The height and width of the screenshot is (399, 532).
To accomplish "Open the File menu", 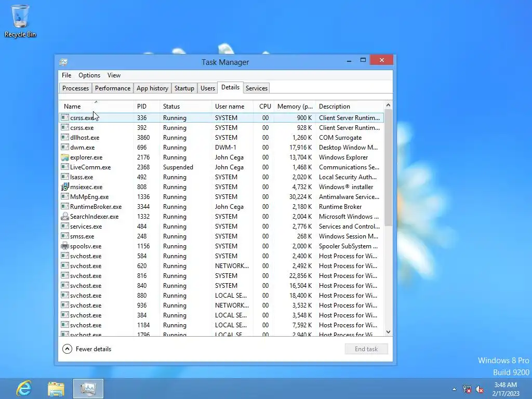I will pos(66,75).
